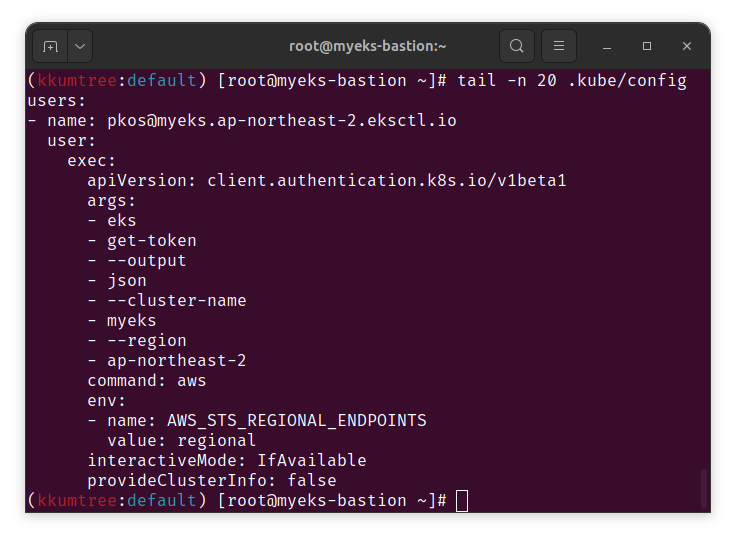
Task: Click the interactiveMode: IfAvailable line
Action: (227, 461)
